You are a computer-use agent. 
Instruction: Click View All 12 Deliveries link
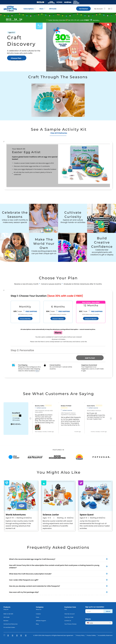tap(59, 133)
